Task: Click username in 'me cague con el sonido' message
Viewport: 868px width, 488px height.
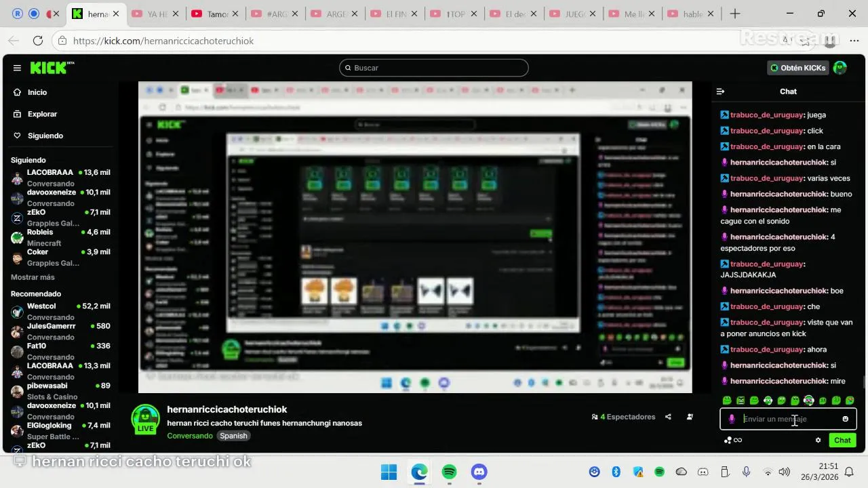Action: click(778, 209)
